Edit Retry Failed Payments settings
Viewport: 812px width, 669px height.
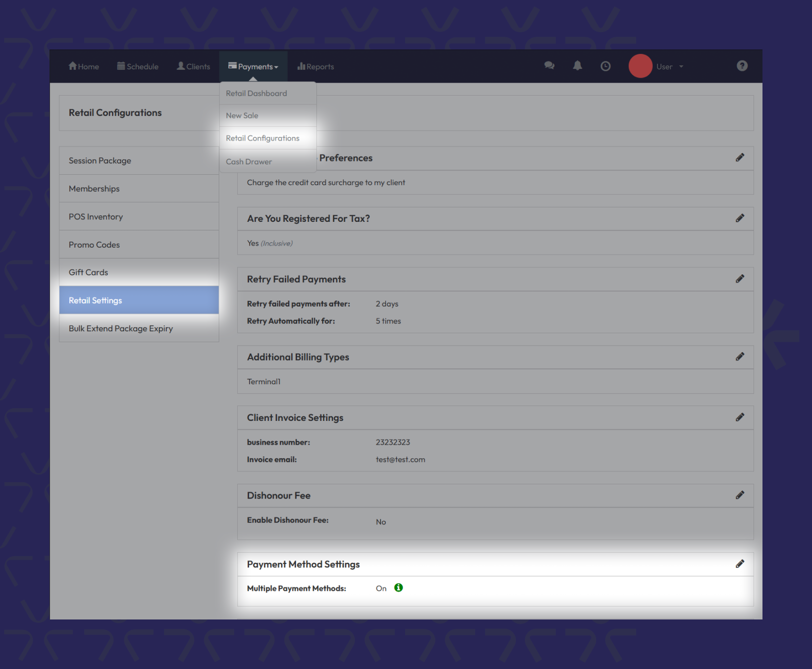(x=740, y=279)
